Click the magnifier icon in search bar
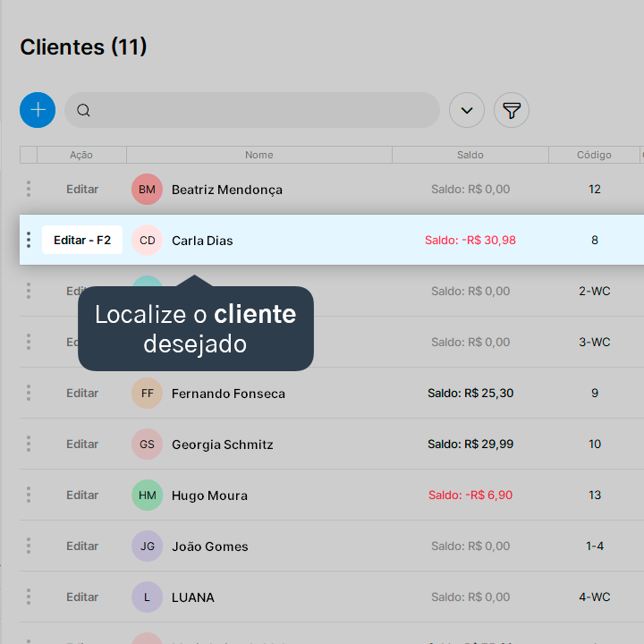The height and width of the screenshot is (644, 644). (x=83, y=110)
